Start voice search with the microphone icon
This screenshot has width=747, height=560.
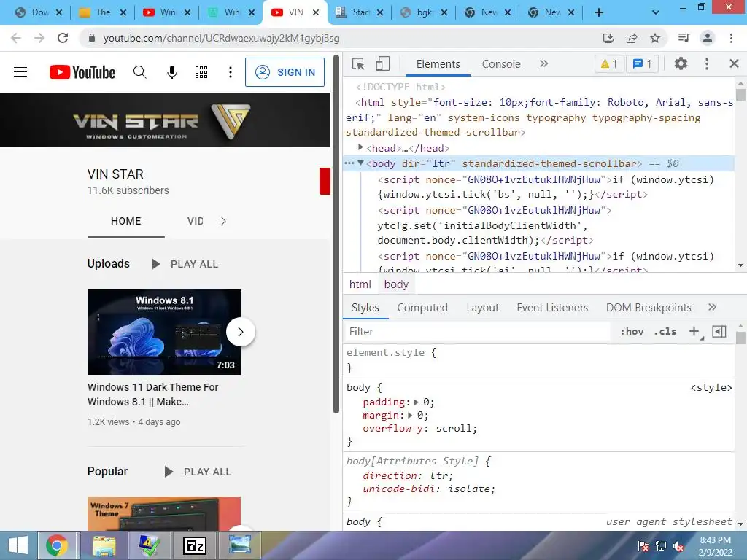coord(172,72)
